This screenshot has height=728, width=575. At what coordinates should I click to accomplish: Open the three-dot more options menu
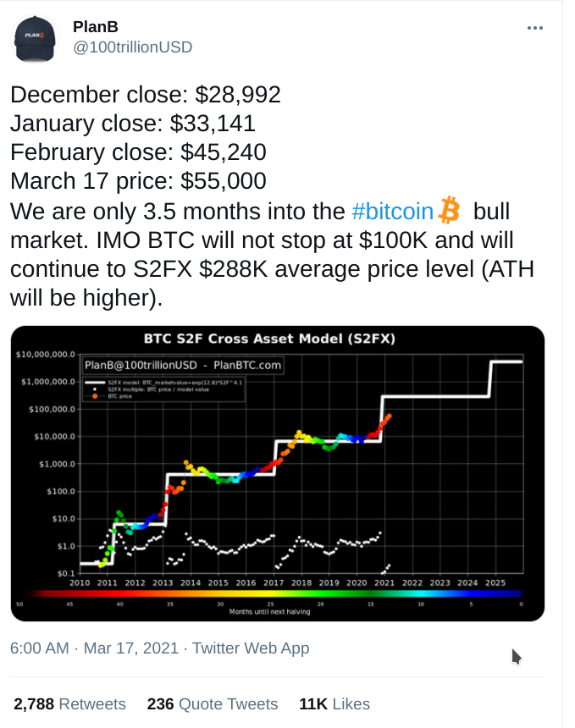[534, 28]
